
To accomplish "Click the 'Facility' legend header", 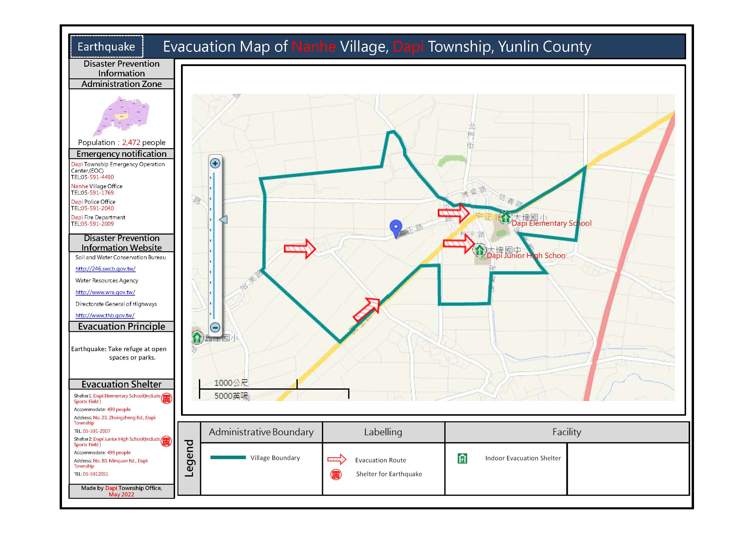I will point(567,432).
